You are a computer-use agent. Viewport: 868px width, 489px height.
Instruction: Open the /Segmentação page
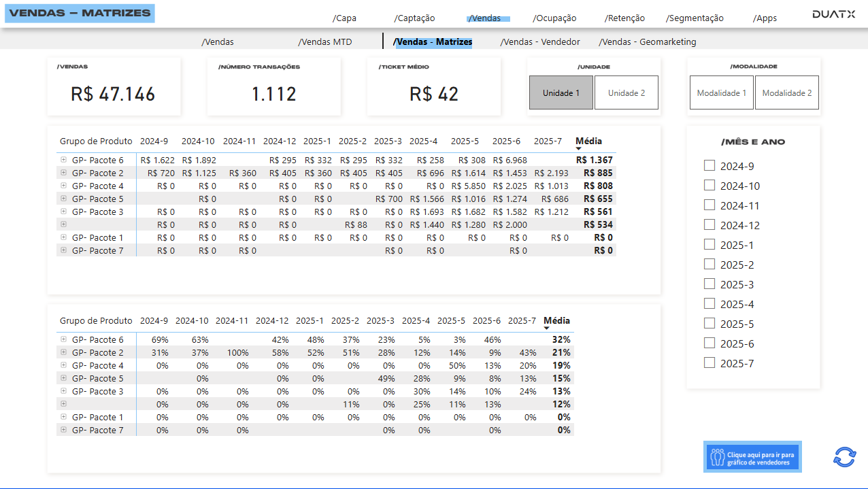pyautogui.click(x=694, y=18)
